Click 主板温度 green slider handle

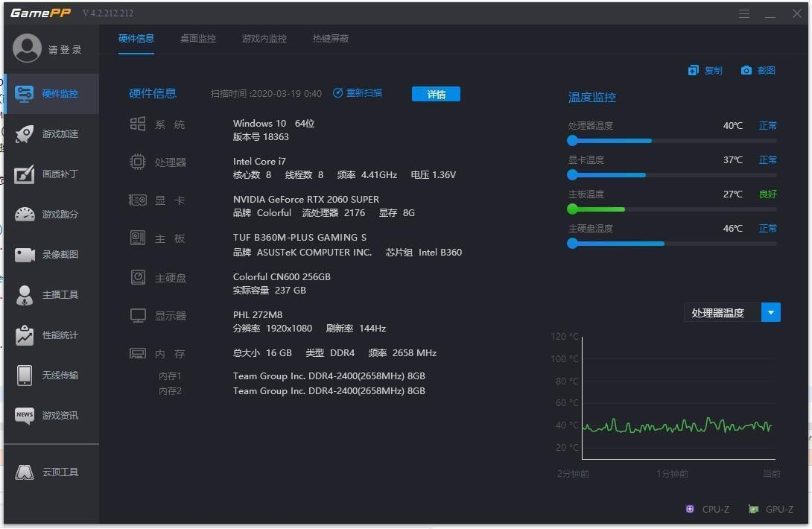click(x=572, y=209)
